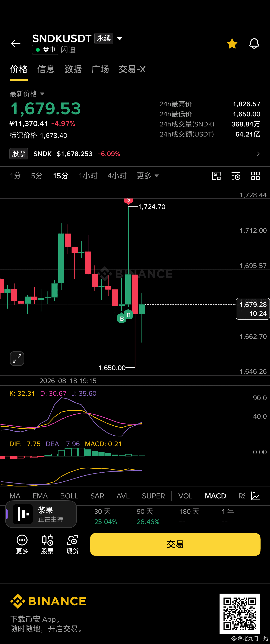Toggle the SAR indicator

tap(97, 496)
